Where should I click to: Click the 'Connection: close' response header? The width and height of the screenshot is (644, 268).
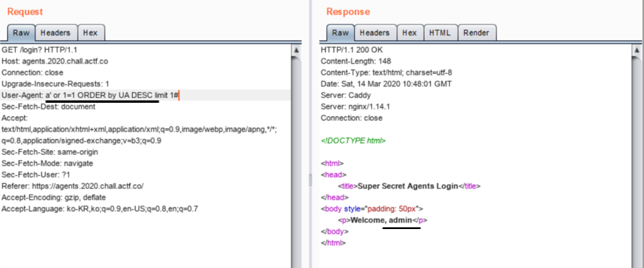coord(352,118)
